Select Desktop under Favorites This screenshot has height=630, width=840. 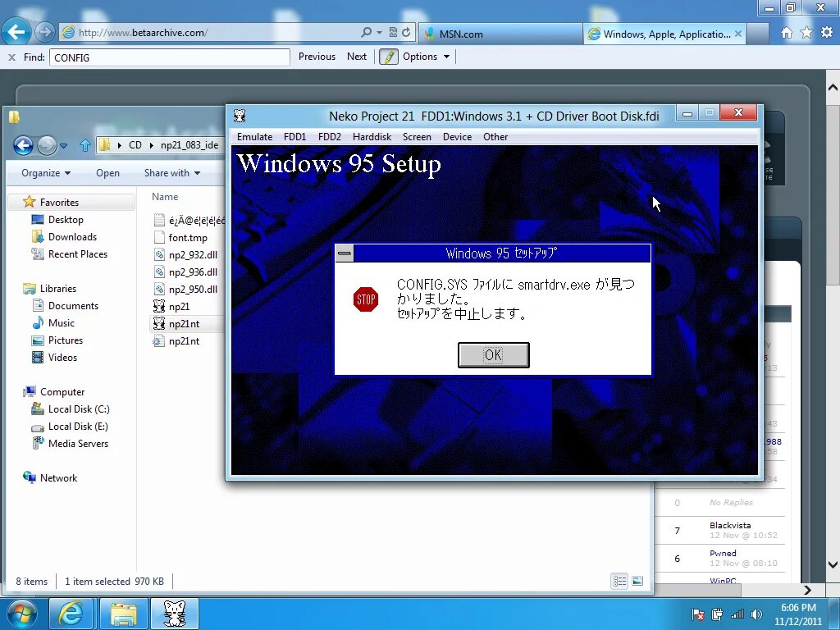66,220
